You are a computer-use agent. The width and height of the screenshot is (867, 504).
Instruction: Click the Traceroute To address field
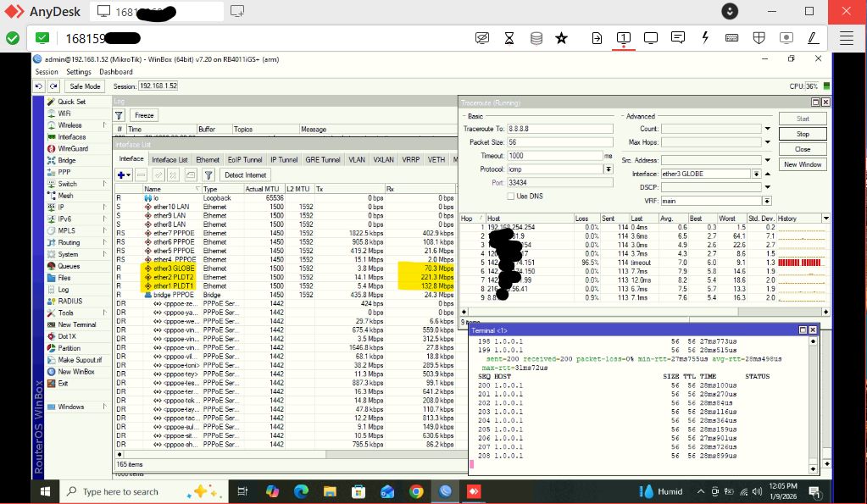[x=559, y=129]
